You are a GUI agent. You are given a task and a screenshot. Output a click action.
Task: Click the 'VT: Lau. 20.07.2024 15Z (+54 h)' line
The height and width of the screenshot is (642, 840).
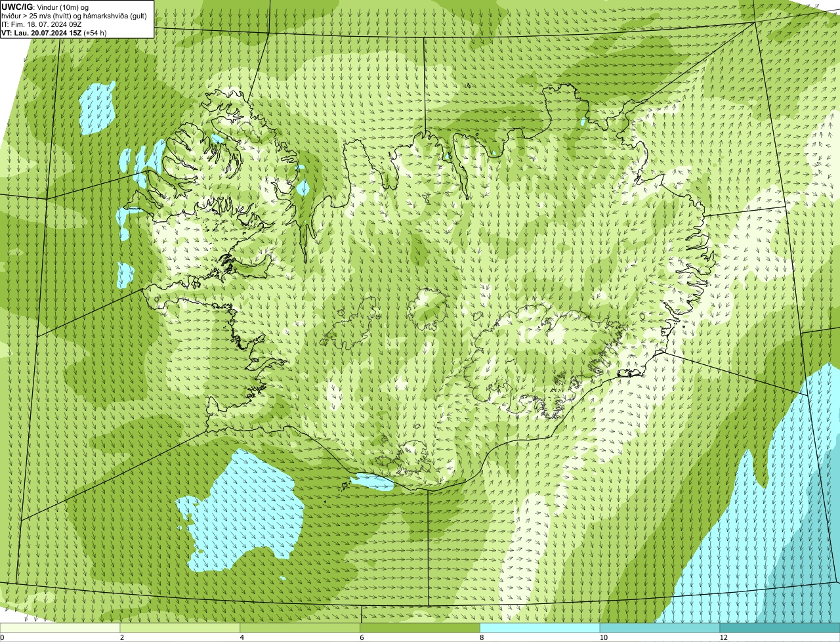tap(54, 32)
